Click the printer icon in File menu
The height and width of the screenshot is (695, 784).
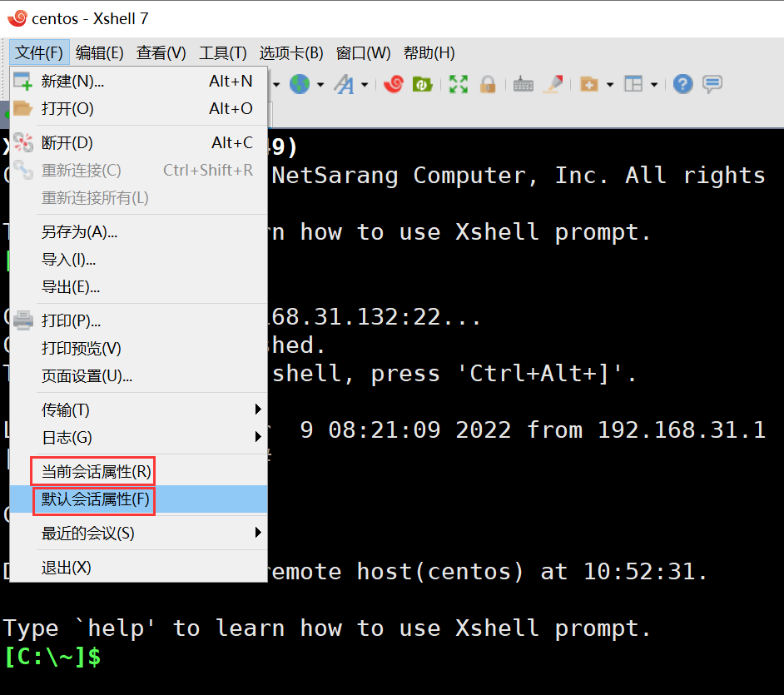[23, 320]
